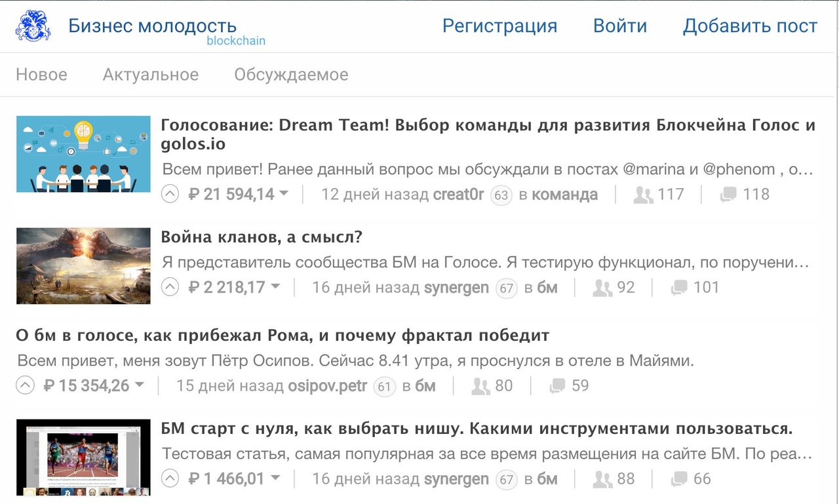Upvote the Пётр Осипов фрактал post
Screen dimensions: 839x504
25,385
